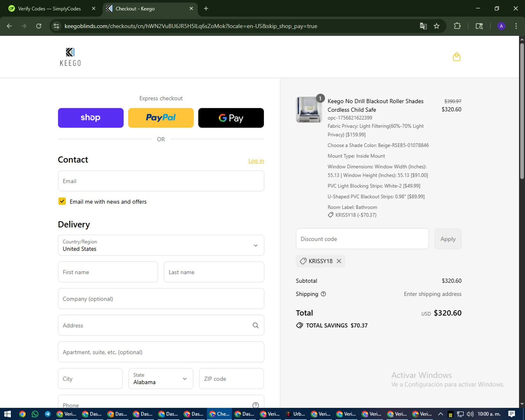The image size is (525, 420).
Task: Click the 'Enter shipping address' text
Action: pyautogui.click(x=433, y=294)
